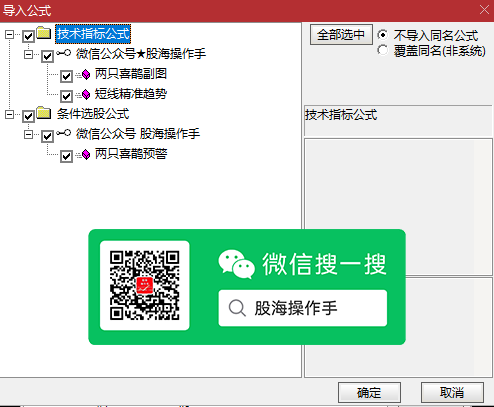This screenshot has width=494, height=407.
Task: Click the WeChat logo in the banner
Action: coord(236,264)
